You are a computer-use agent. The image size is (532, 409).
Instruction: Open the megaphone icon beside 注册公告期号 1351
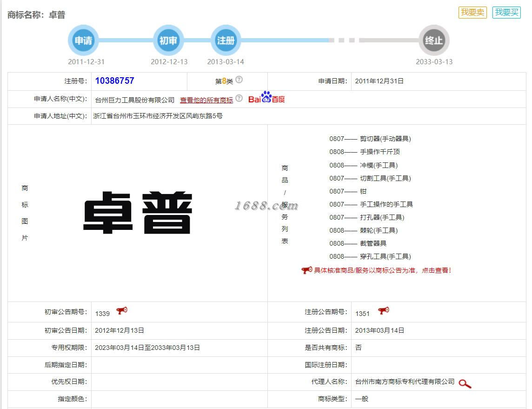coord(384,310)
